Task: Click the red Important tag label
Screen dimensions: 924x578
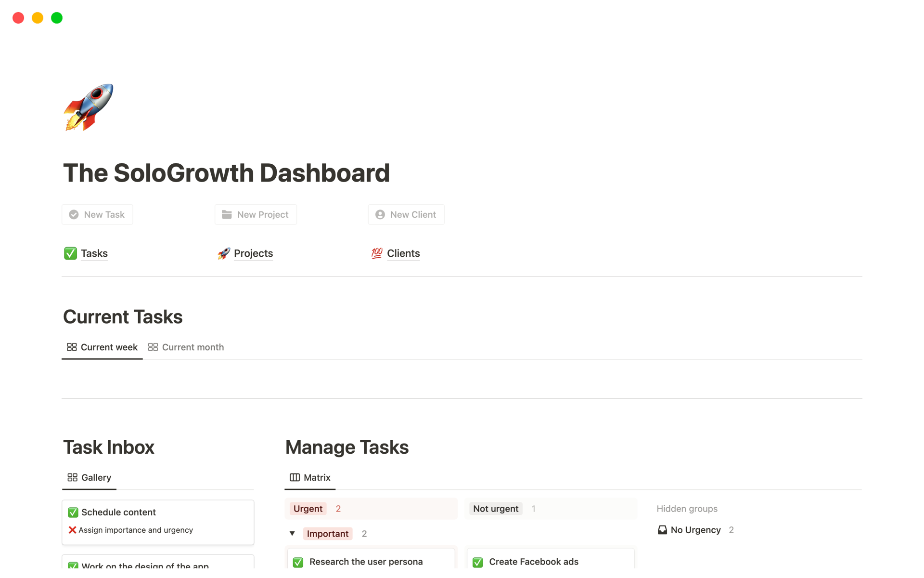Action: (x=327, y=534)
